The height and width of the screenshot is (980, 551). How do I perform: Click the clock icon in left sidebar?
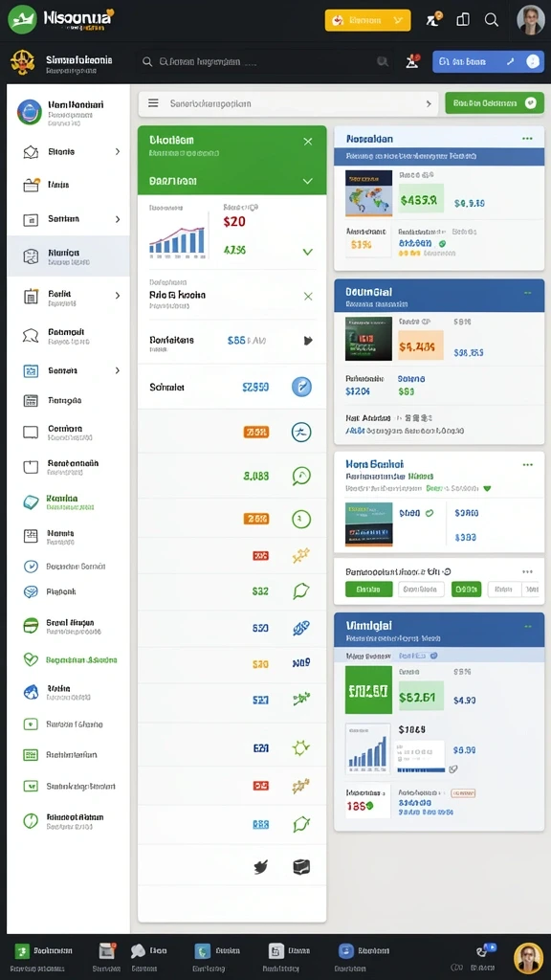click(31, 567)
